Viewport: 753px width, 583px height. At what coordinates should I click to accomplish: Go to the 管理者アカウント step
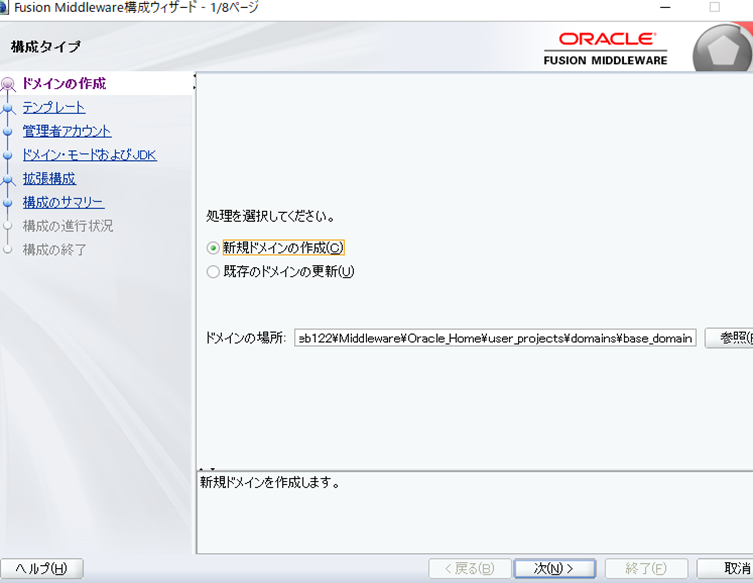(67, 131)
